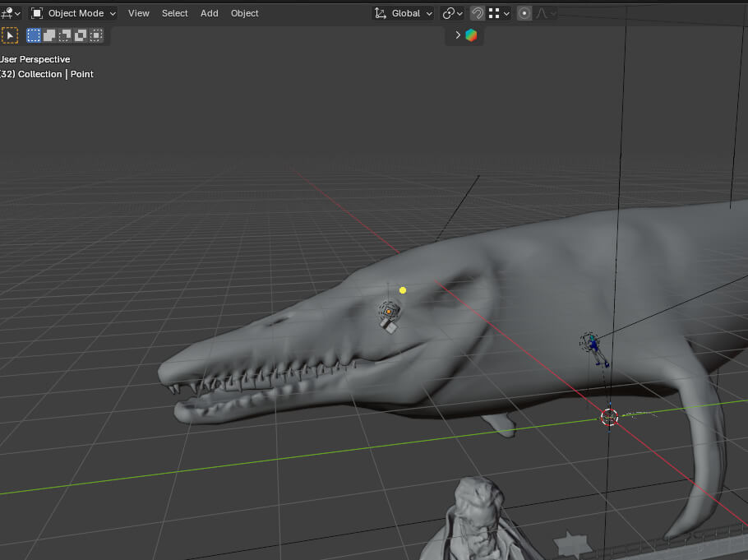Choose the Intersect Selection mode
This screenshot has width=748, height=560.
[96, 36]
